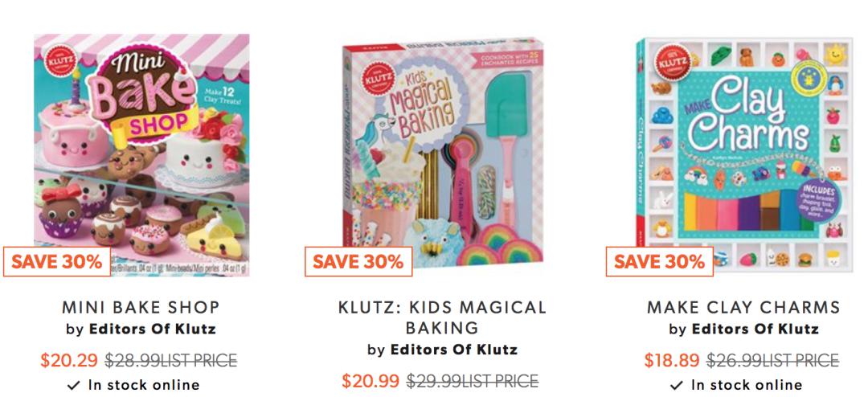
Task: Click the SAVE 30% badge on Make Clay Charms
Action: 659,261
